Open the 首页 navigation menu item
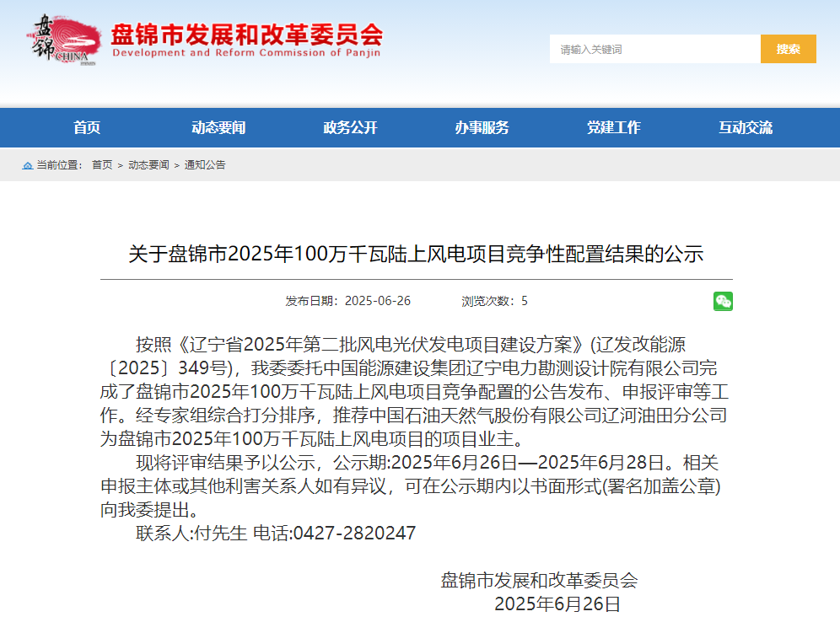The image size is (840, 633). [87, 128]
